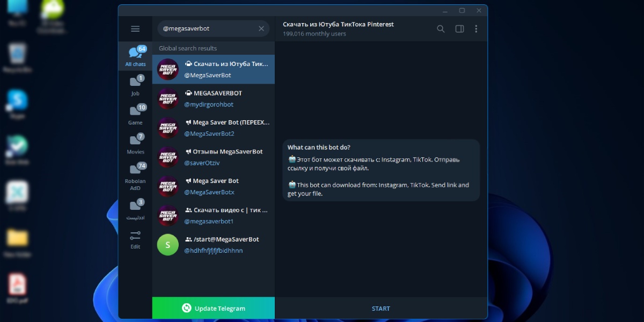Click the search field containing @megasaverbot

(x=214, y=29)
